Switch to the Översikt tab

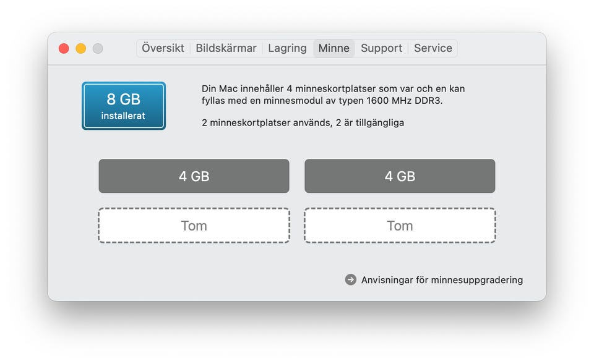pos(163,48)
